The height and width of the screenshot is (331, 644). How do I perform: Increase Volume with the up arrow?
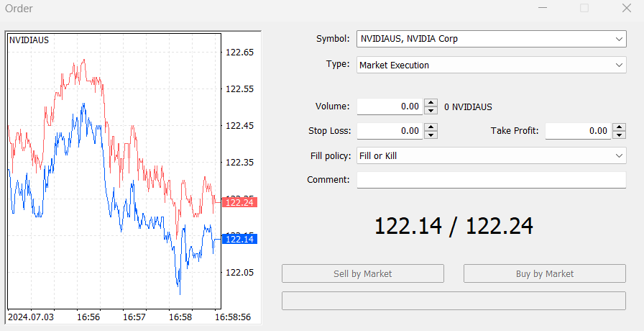[431, 103]
